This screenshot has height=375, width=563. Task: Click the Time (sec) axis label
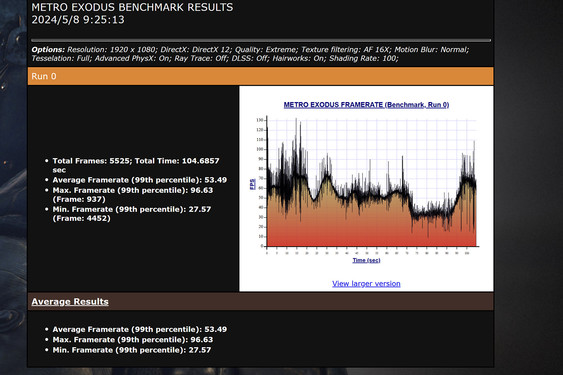(366, 260)
